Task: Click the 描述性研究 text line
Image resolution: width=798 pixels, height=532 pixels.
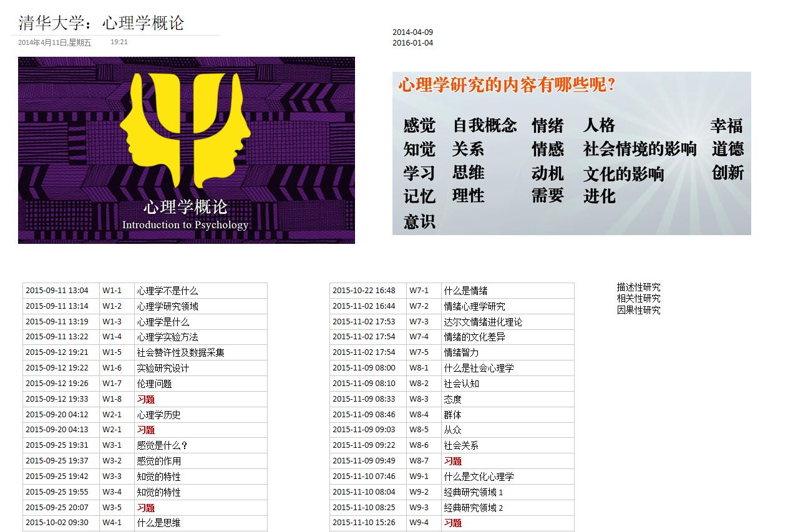Action: 638,287
